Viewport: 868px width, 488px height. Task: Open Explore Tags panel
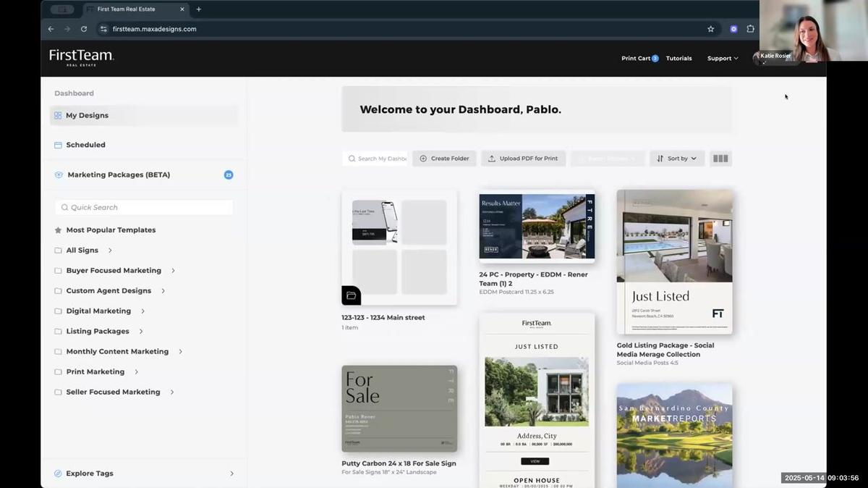(x=143, y=474)
